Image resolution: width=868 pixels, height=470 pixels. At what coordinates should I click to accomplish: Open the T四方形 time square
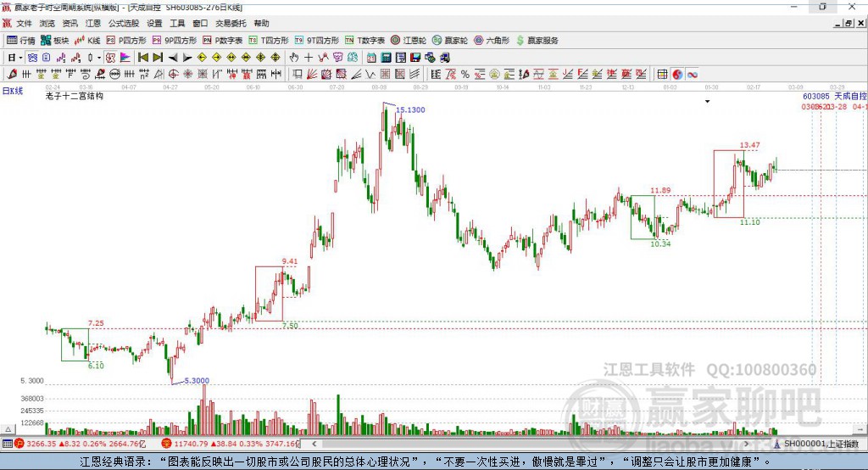[x=269, y=41]
